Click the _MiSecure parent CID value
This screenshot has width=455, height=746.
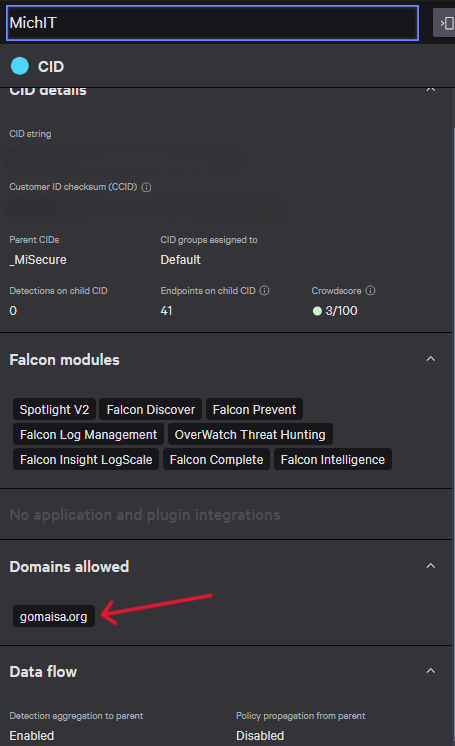tap(38, 260)
